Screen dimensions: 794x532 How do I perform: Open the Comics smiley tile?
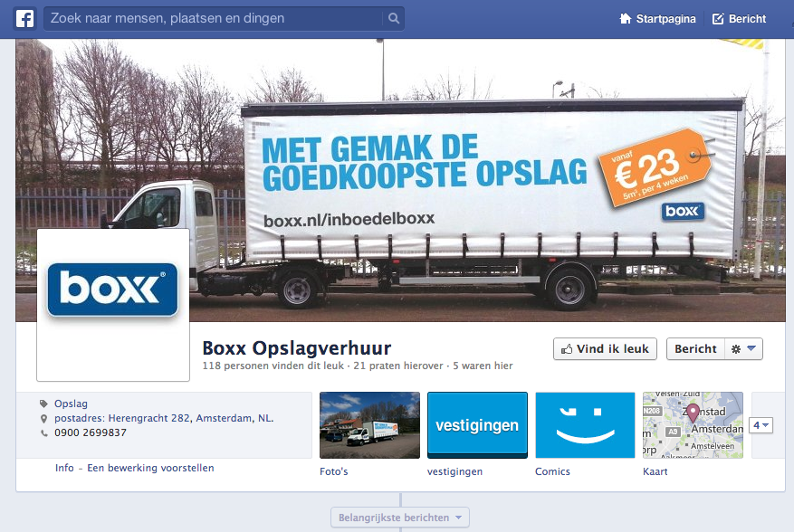586,425
